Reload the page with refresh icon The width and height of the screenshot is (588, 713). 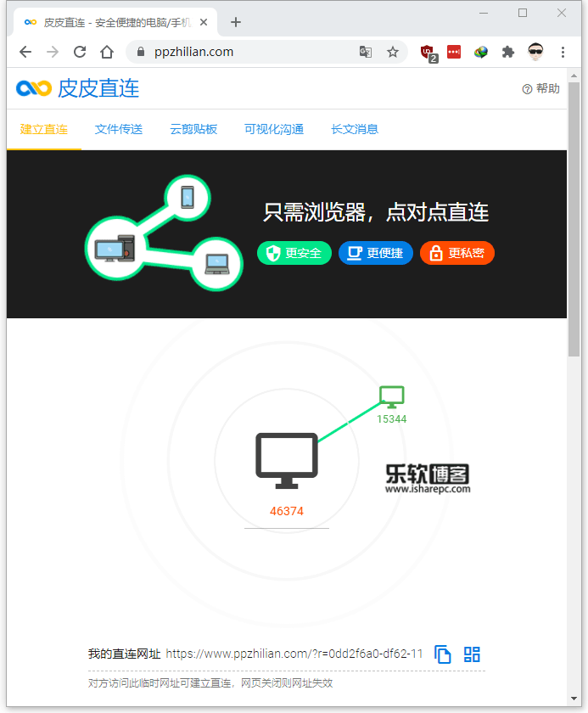80,52
